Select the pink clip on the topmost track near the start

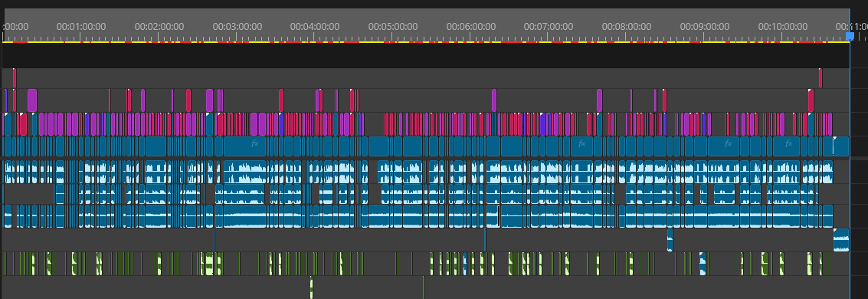15,78
